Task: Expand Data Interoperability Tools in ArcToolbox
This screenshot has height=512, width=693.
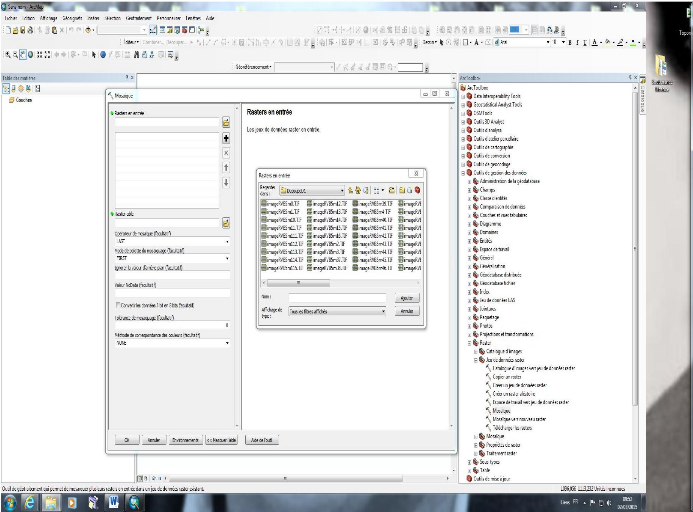Action: [x=464, y=96]
